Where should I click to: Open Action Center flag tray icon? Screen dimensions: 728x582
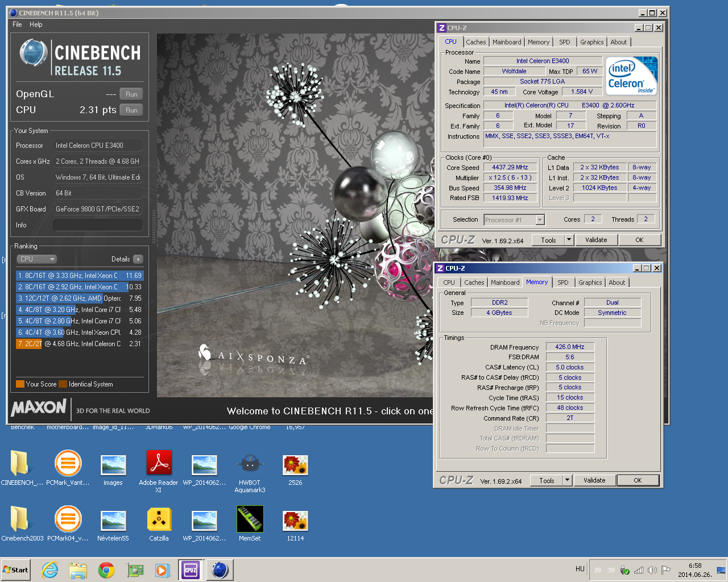point(665,570)
